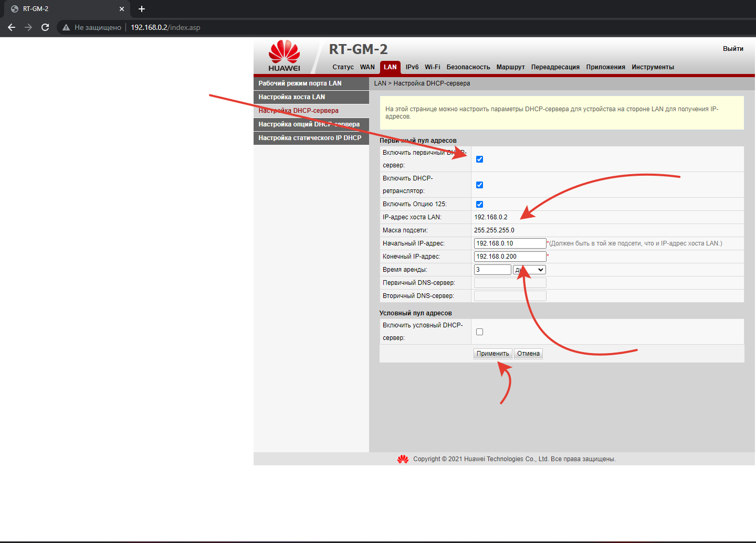Close the RT-GM-2 browser tab
Image resolution: width=756 pixels, height=543 pixels.
pyautogui.click(x=122, y=9)
